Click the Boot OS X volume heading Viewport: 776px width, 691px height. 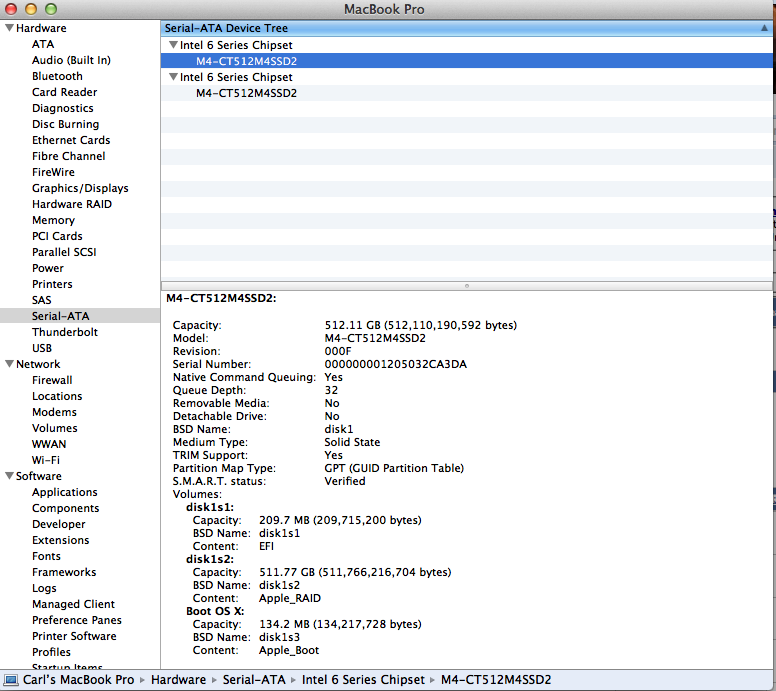pyautogui.click(x=215, y=611)
